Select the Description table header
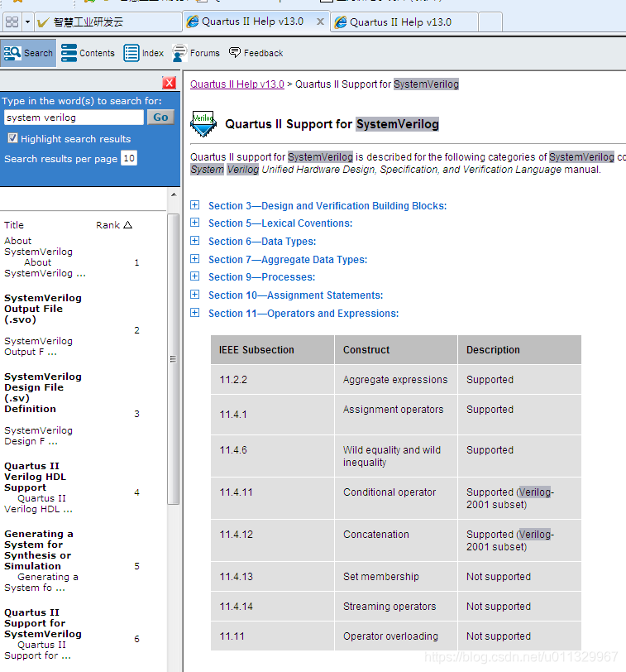 coord(520,350)
